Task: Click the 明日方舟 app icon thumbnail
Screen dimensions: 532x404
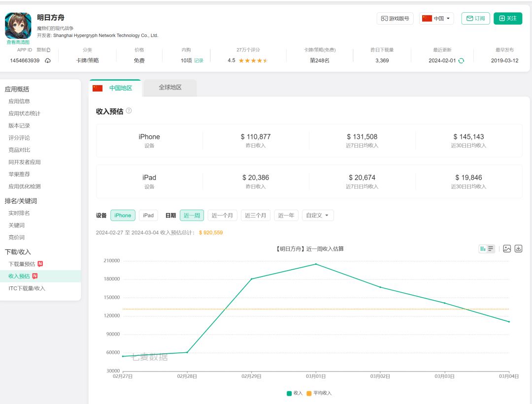Action: tap(18, 26)
